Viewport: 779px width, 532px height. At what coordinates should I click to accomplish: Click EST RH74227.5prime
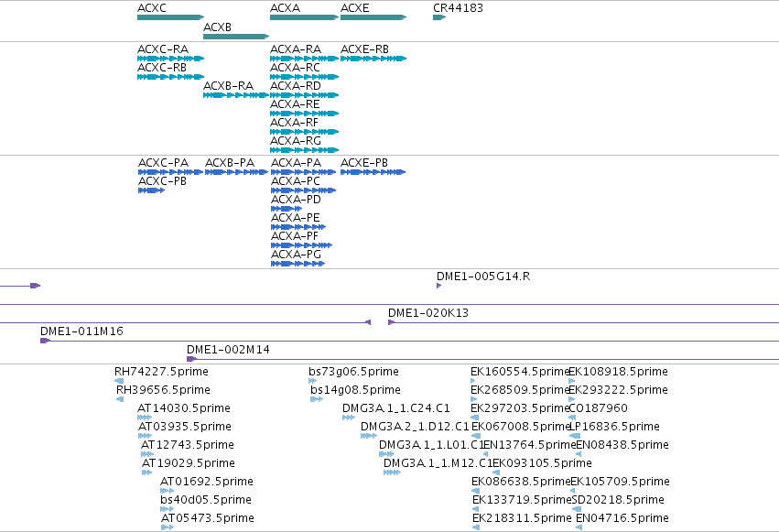119,382
